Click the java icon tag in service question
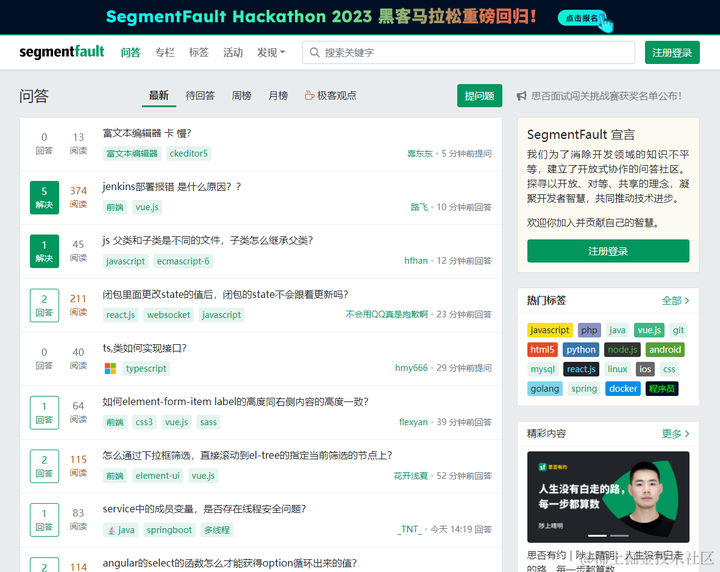The height and width of the screenshot is (572, 720). pyautogui.click(x=120, y=530)
